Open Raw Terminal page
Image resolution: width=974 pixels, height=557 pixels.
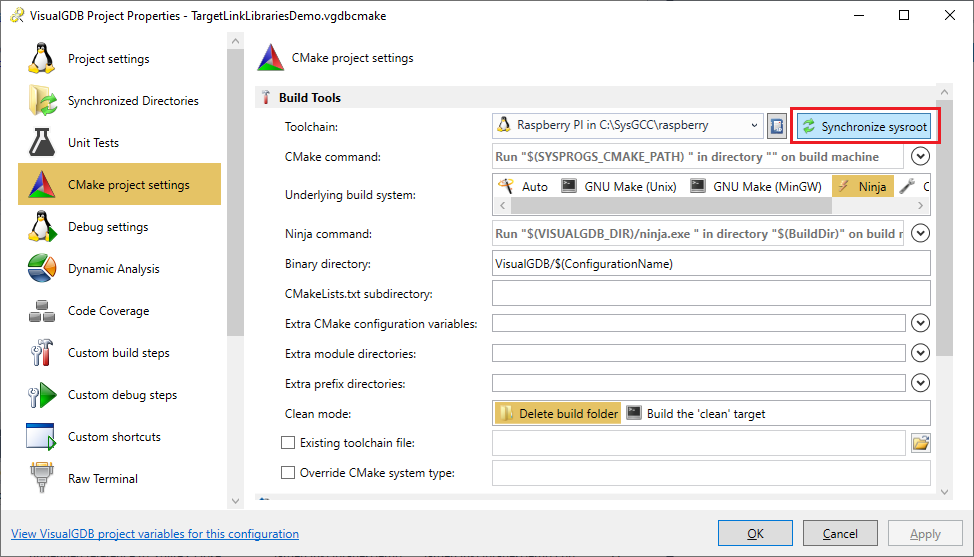click(119, 479)
